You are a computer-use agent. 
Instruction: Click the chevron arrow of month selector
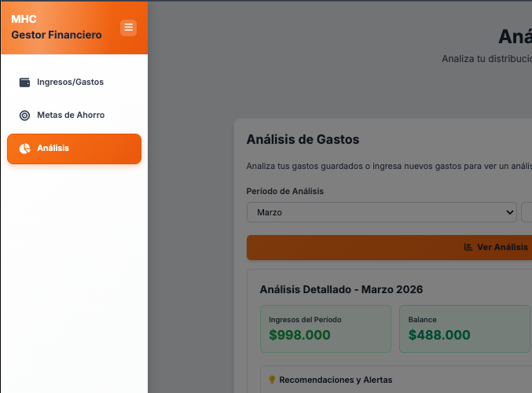[x=509, y=212]
